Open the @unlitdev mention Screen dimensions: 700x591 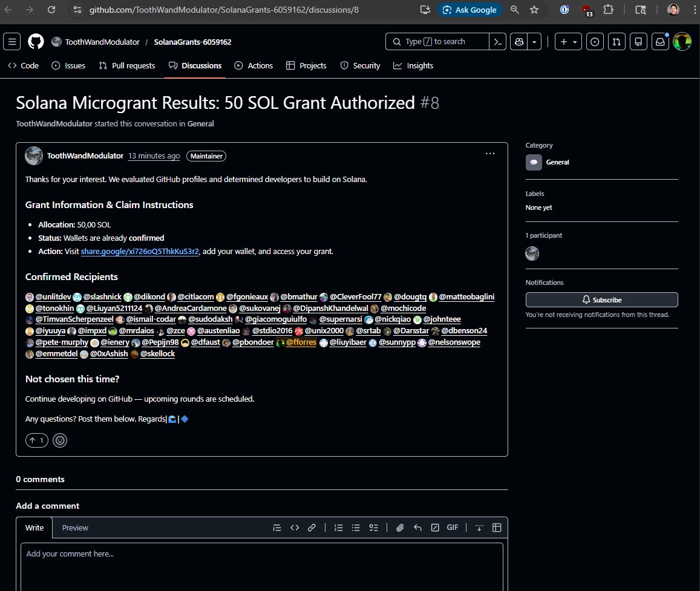53,297
